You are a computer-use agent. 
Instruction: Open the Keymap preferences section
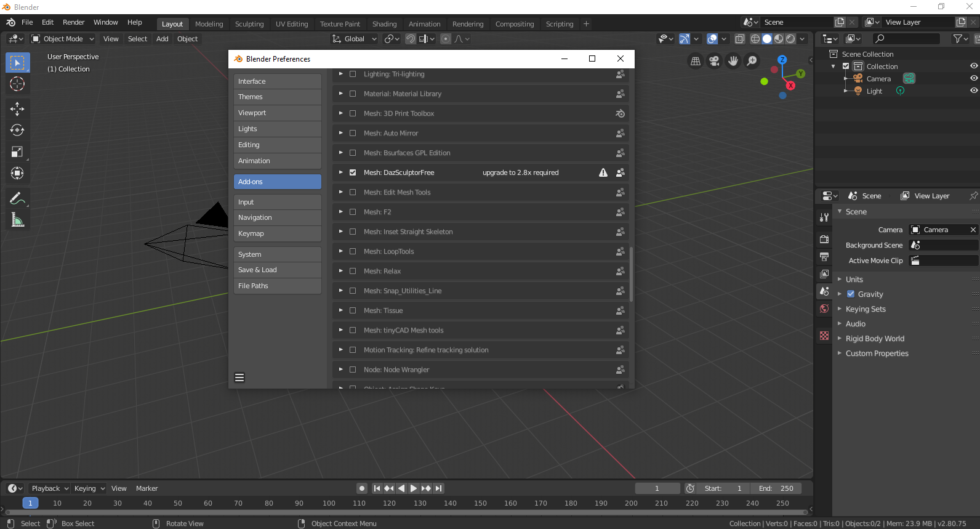[x=278, y=234]
